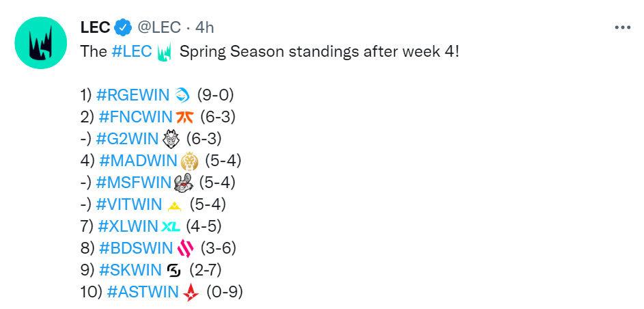Viewport: 644px width, 309px height.
Task: Click the LEC display name
Action: [96, 27]
